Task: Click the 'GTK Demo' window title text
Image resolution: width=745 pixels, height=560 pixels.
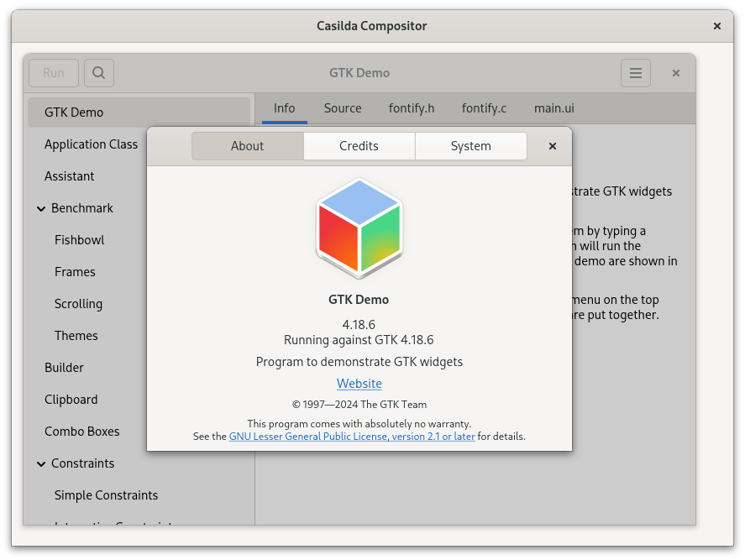Action: click(x=359, y=73)
